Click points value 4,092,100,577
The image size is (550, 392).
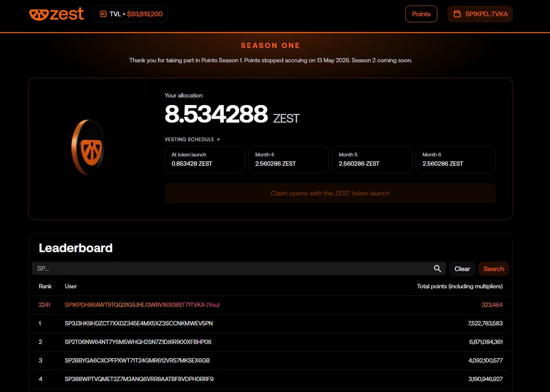click(486, 360)
